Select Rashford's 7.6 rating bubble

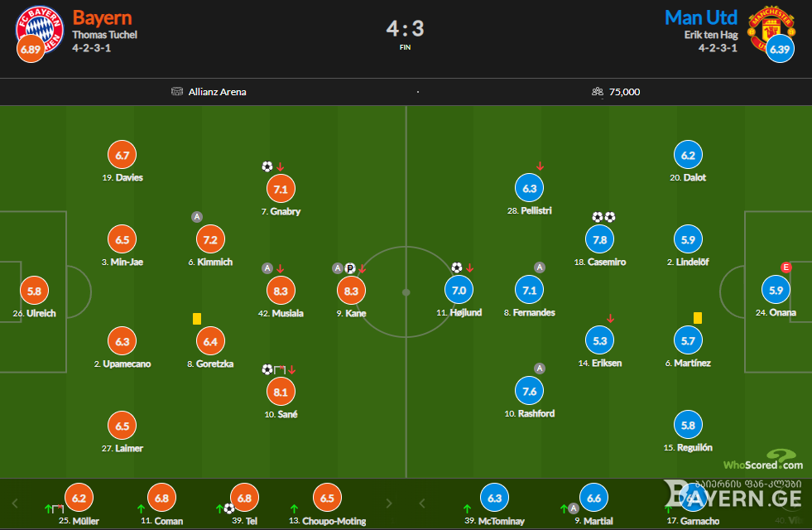tap(529, 392)
